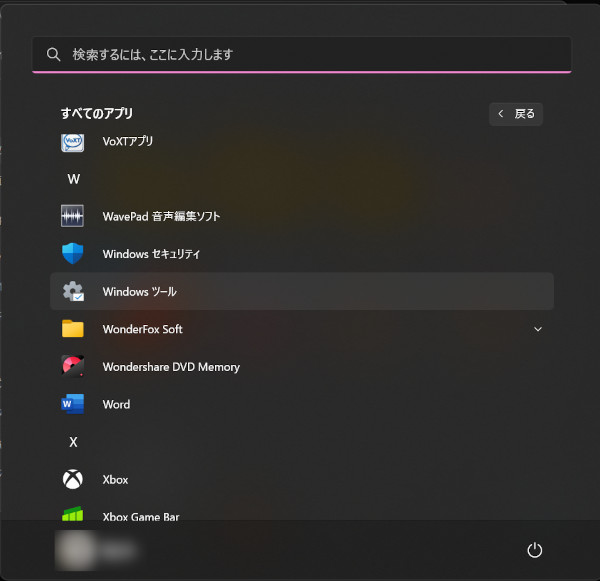Open the power options button
Screen dimensions: 600x581
point(535,550)
